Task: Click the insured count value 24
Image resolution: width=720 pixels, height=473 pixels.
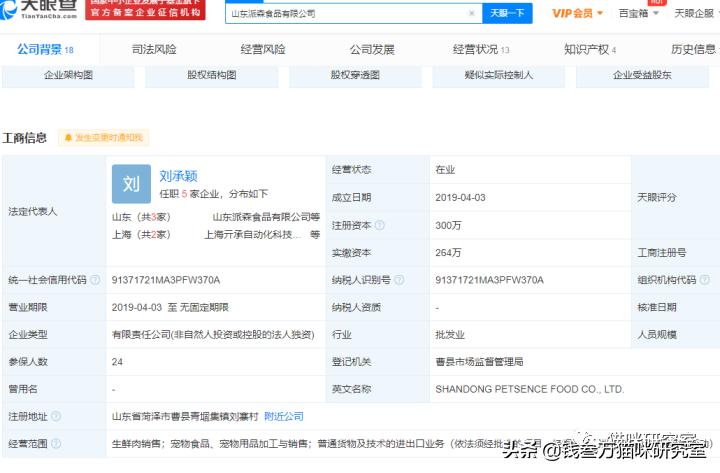Action: 117,362
